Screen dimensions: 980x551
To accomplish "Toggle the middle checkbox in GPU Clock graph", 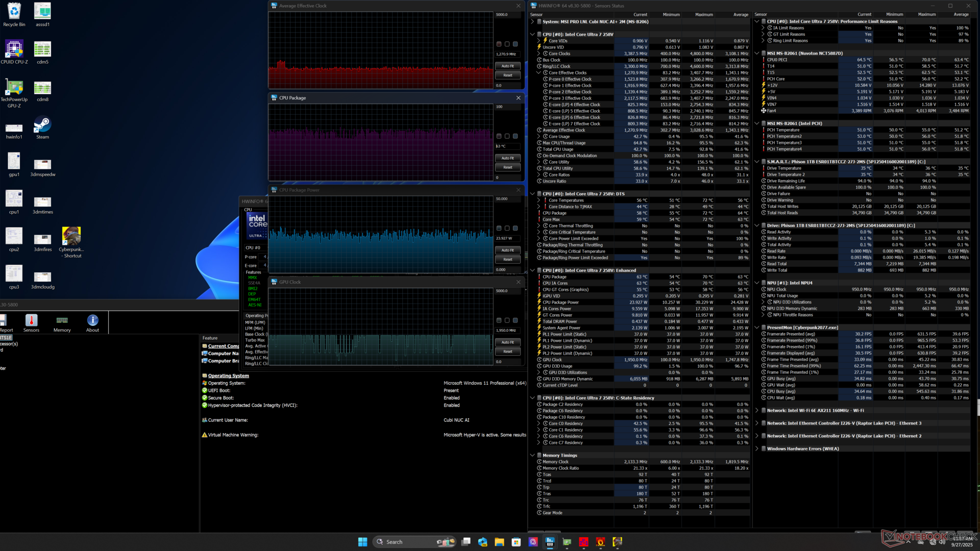I will tap(507, 320).
